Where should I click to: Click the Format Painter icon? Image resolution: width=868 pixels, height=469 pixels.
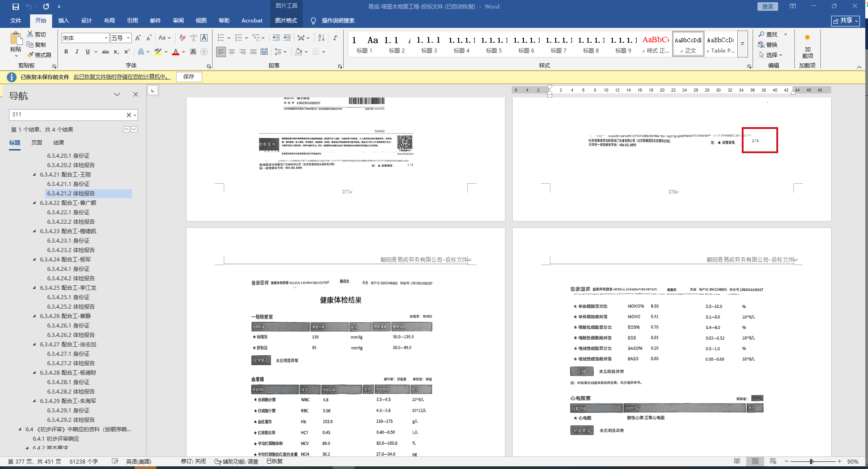point(30,55)
